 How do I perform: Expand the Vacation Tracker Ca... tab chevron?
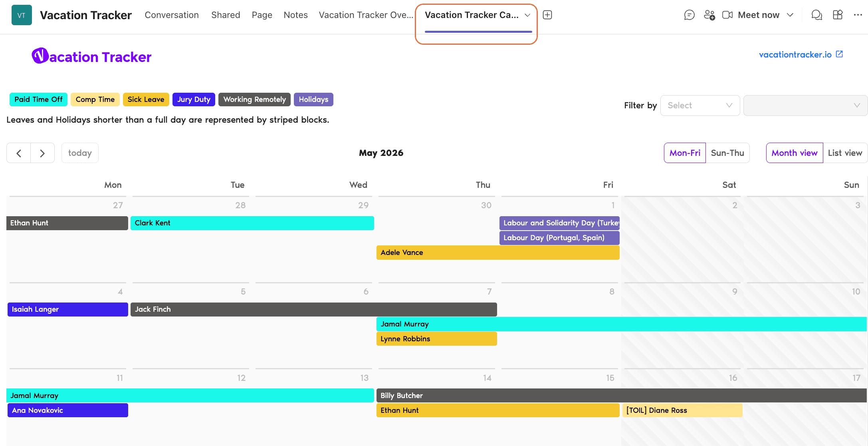pyautogui.click(x=527, y=15)
